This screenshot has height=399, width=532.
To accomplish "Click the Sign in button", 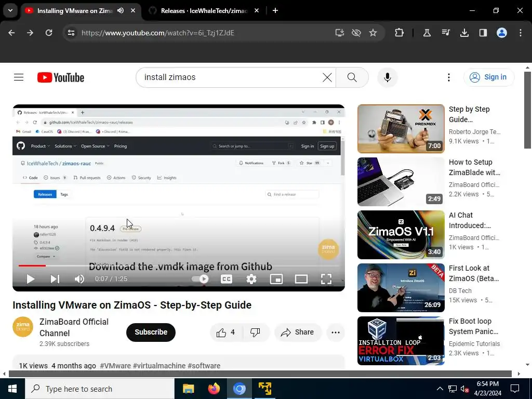I will tap(488, 77).
